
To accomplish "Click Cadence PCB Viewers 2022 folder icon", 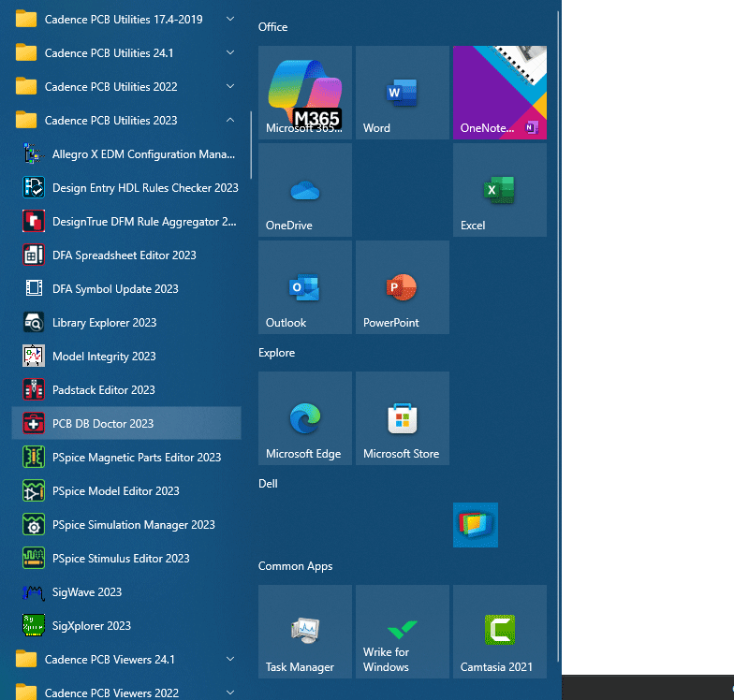I will [x=26, y=693].
